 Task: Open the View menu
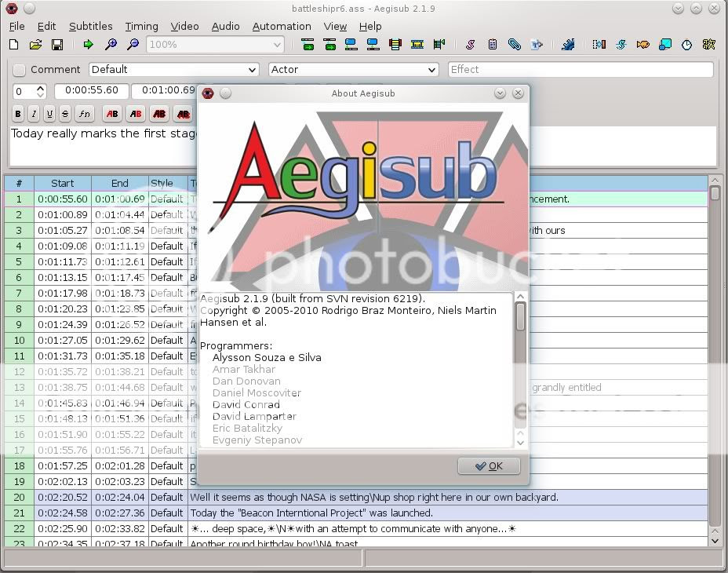[335, 27]
